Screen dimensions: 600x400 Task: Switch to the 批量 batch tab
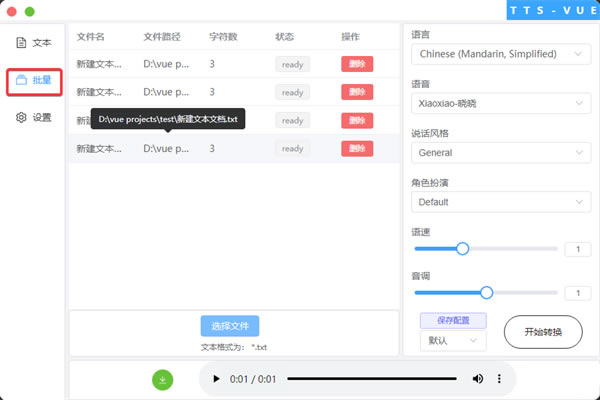(34, 80)
